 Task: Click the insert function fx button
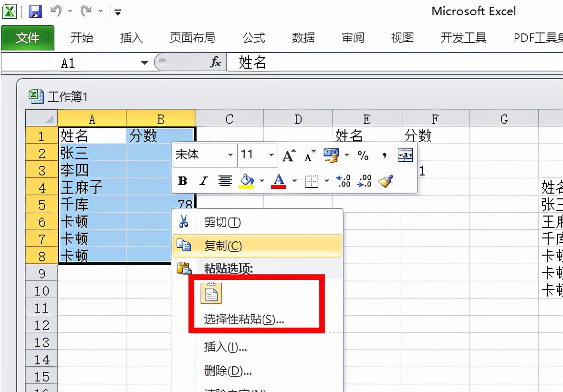[x=216, y=62]
